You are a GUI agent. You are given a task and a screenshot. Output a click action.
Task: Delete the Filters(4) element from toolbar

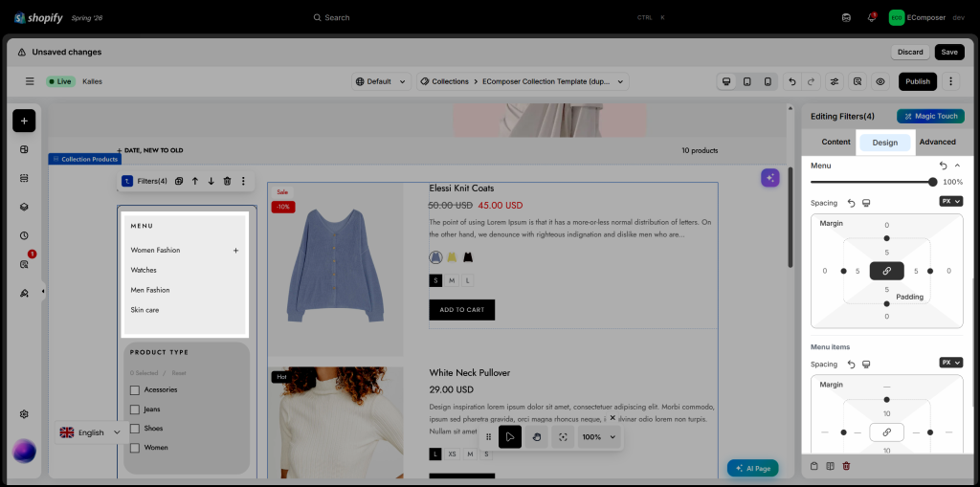click(227, 181)
